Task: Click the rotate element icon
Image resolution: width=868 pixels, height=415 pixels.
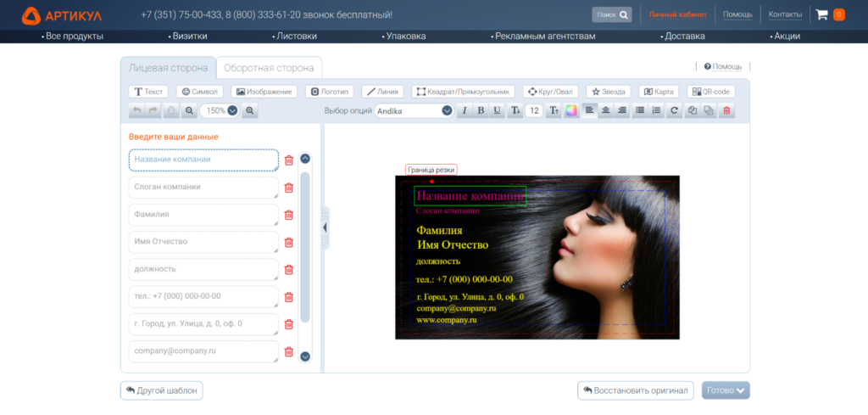Action: pos(674,110)
